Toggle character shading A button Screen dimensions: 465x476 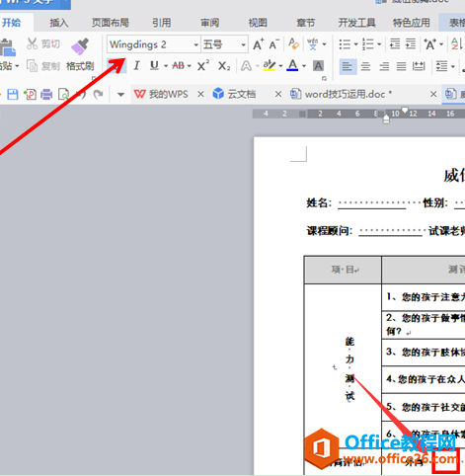(318, 66)
